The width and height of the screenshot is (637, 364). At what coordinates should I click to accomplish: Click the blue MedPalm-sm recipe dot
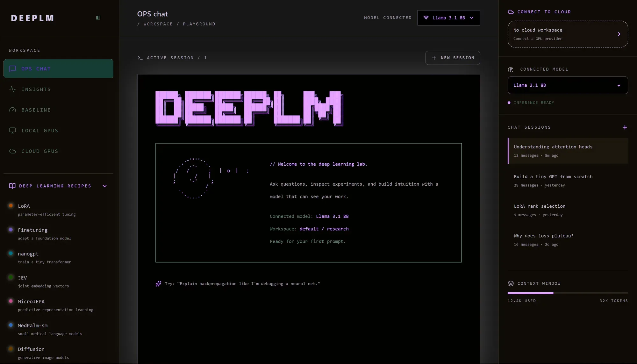click(x=11, y=325)
